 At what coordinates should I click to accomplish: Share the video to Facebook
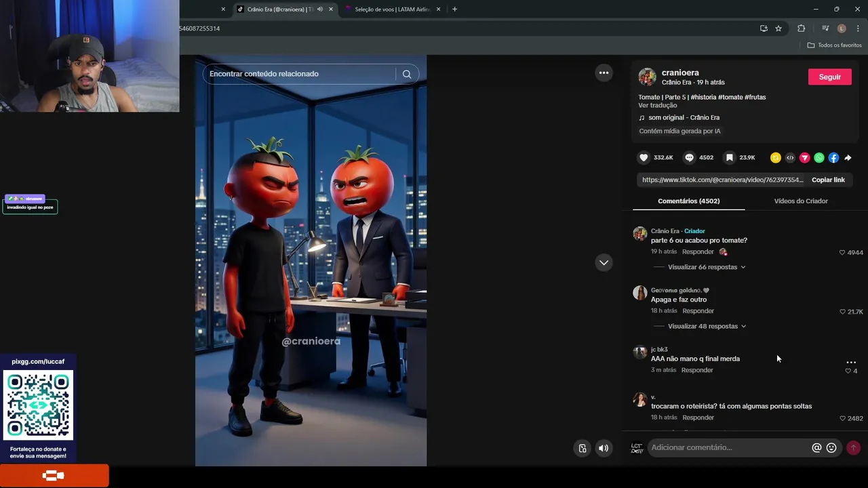833,158
